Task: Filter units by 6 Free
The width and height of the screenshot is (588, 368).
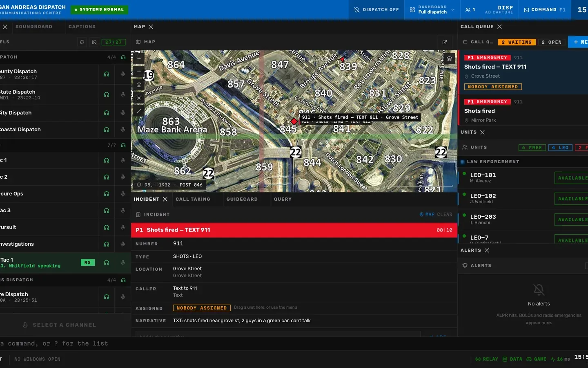Action: 532,148
